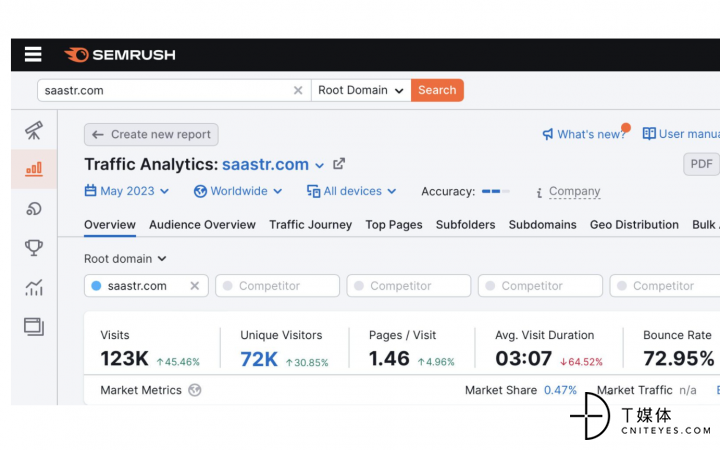Remove saastr.com from the comparison with its X
The height and width of the screenshot is (450, 720).
point(195,286)
